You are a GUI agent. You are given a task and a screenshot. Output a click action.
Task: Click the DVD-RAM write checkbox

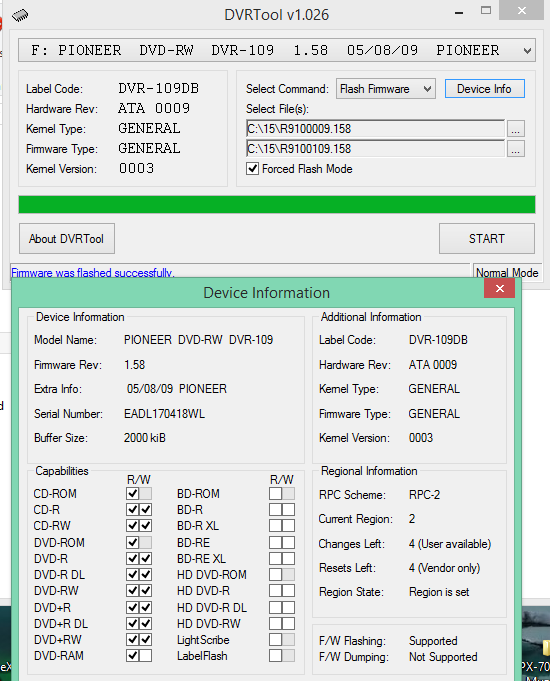click(146, 655)
